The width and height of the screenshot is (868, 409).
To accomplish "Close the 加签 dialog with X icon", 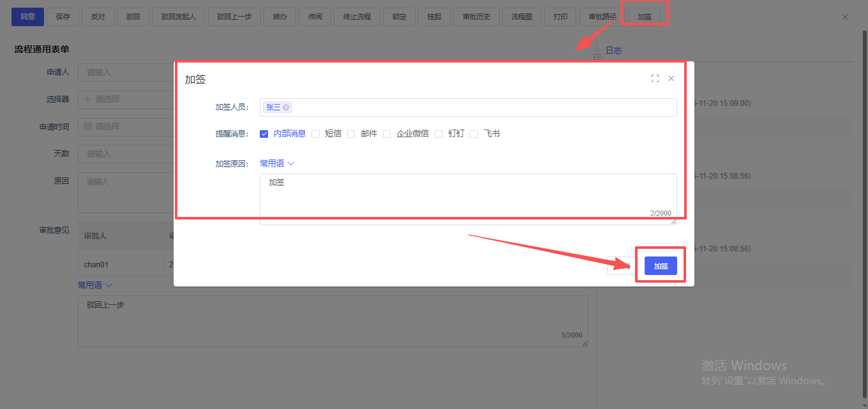I will 671,78.
